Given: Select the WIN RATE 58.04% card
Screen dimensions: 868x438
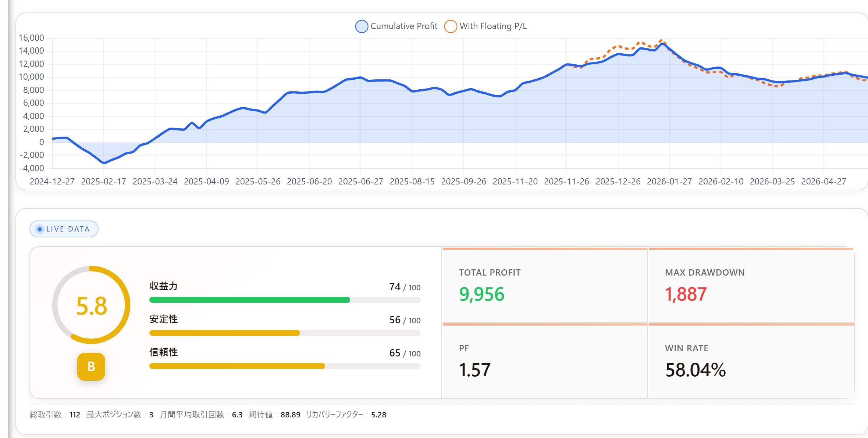Looking at the screenshot, I should point(751,361).
